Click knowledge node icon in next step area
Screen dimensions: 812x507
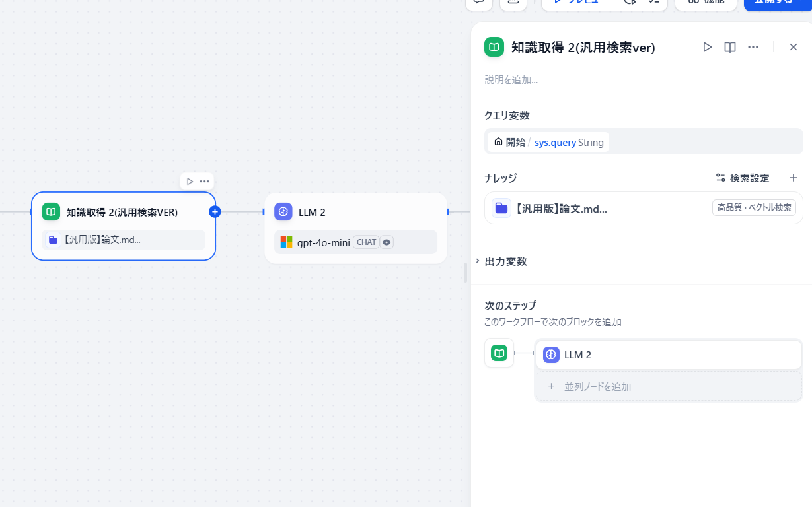point(499,353)
